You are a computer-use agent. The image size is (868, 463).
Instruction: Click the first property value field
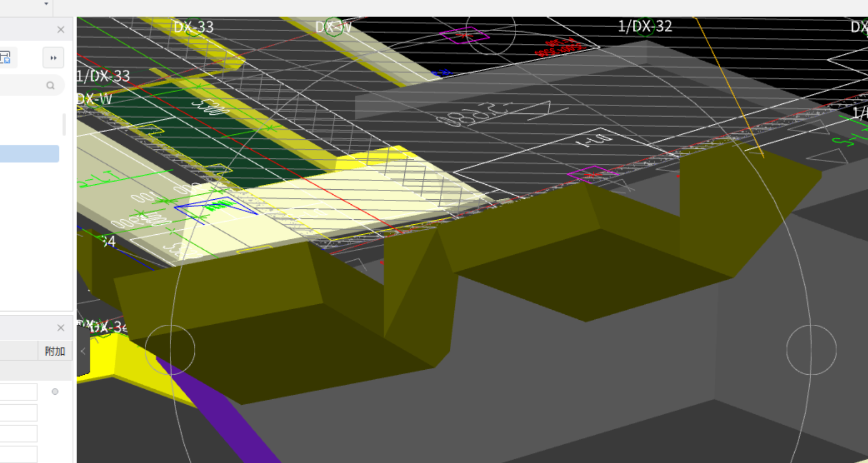(x=18, y=392)
